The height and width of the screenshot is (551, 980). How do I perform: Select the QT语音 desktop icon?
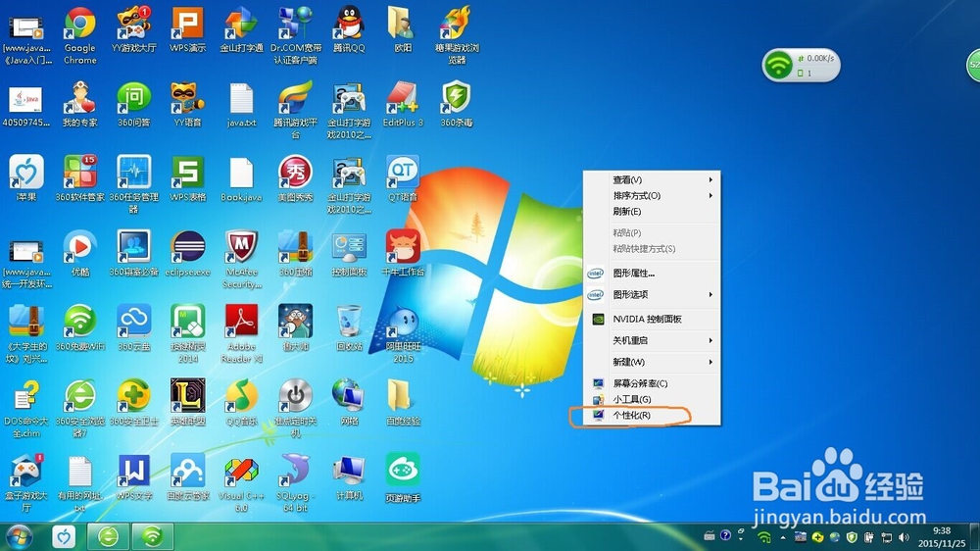[403, 178]
